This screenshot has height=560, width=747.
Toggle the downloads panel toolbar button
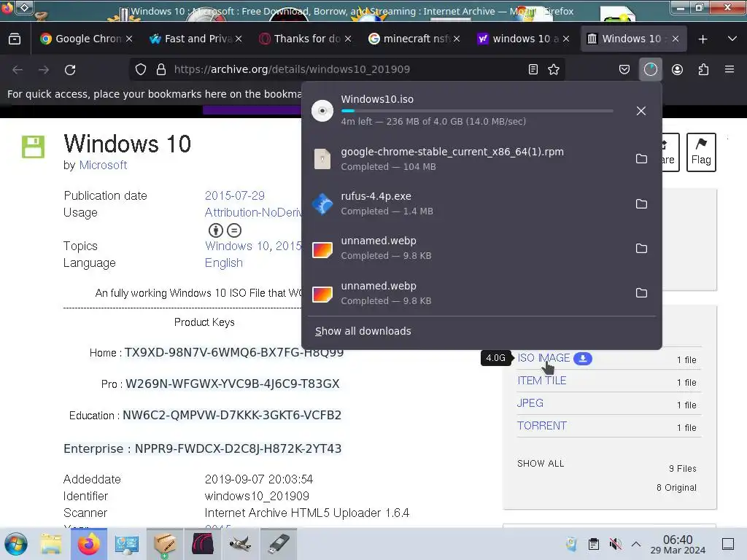tap(650, 69)
